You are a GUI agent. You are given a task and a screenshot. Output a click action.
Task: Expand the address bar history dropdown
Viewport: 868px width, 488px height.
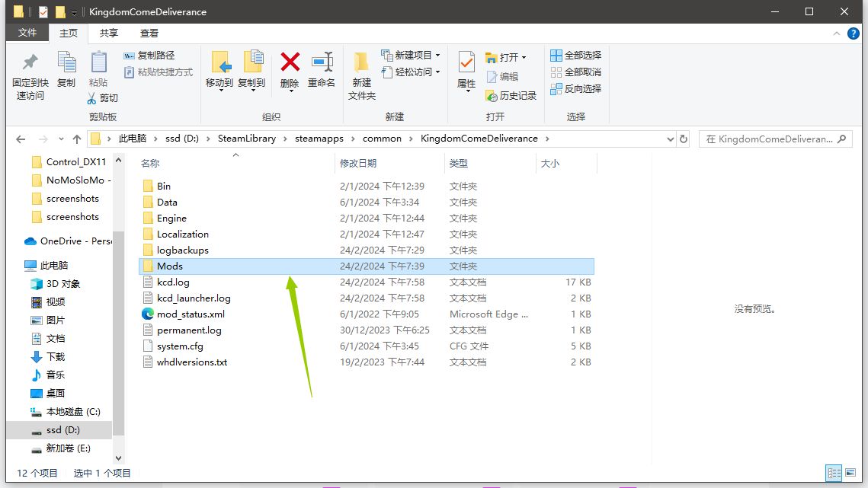coord(670,139)
